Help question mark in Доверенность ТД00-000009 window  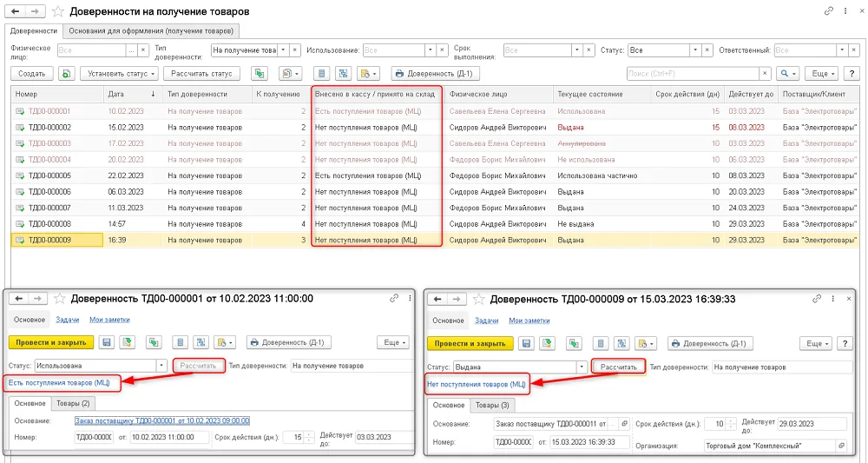click(845, 344)
